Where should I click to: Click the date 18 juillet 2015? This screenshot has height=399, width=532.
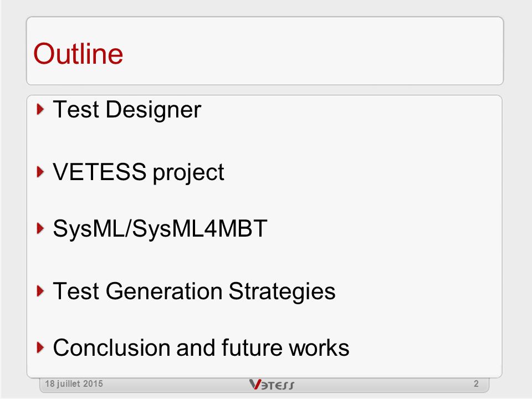[x=74, y=383]
